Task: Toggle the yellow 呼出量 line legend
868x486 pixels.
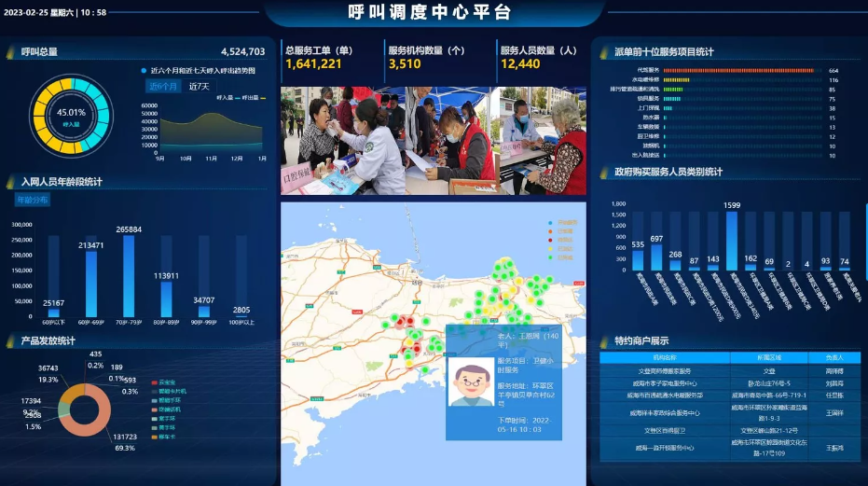Action: pyautogui.click(x=255, y=98)
